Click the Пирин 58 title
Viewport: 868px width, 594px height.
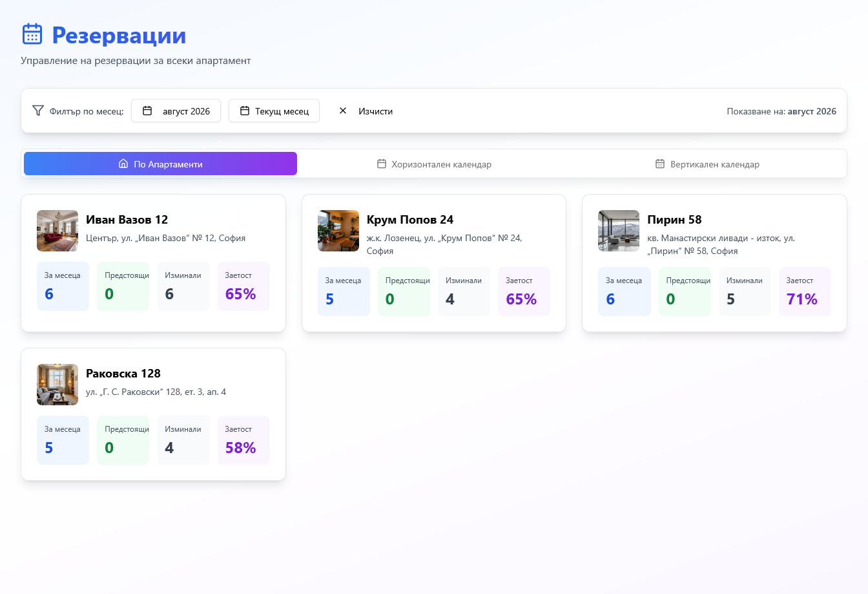pyautogui.click(x=674, y=220)
